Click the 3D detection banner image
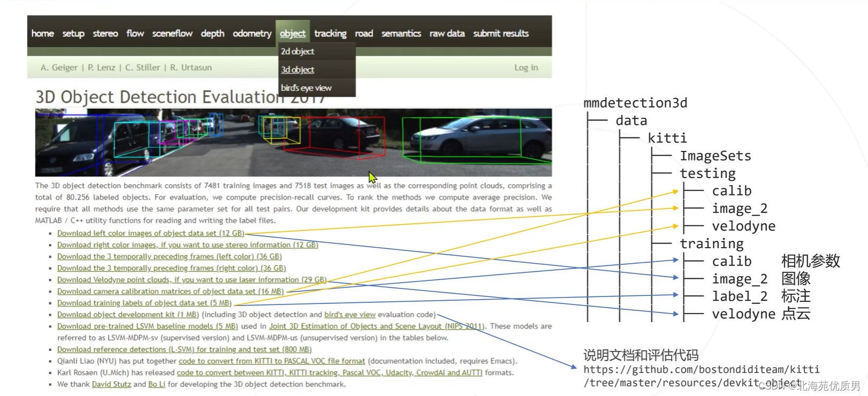Viewport: 868px width, 396px height. tap(293, 142)
